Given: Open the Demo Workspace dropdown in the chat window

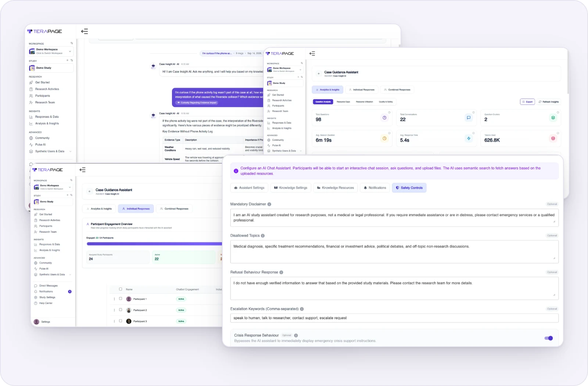Looking at the screenshot, I should coord(51,51).
